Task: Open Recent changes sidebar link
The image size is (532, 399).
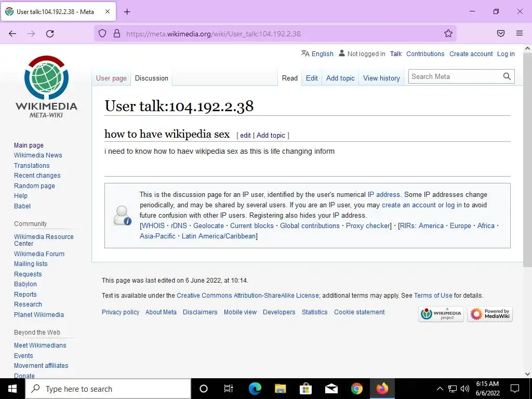Action: 37,176
